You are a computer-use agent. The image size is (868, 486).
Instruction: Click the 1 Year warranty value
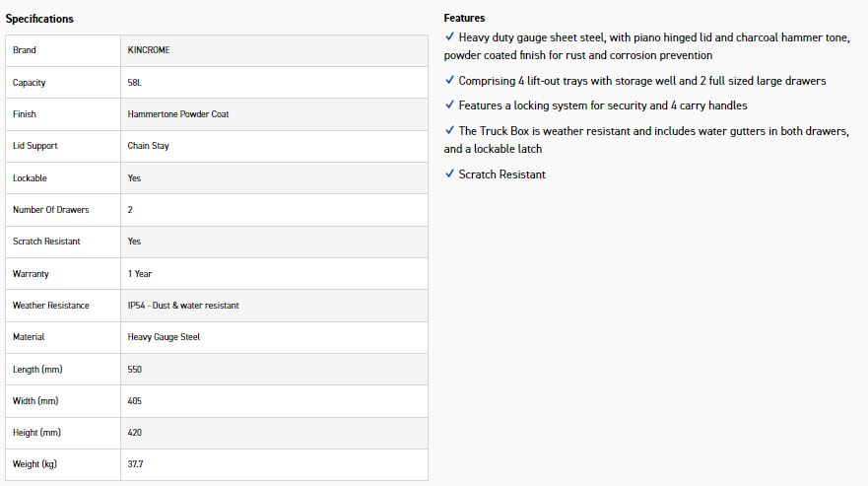point(140,274)
